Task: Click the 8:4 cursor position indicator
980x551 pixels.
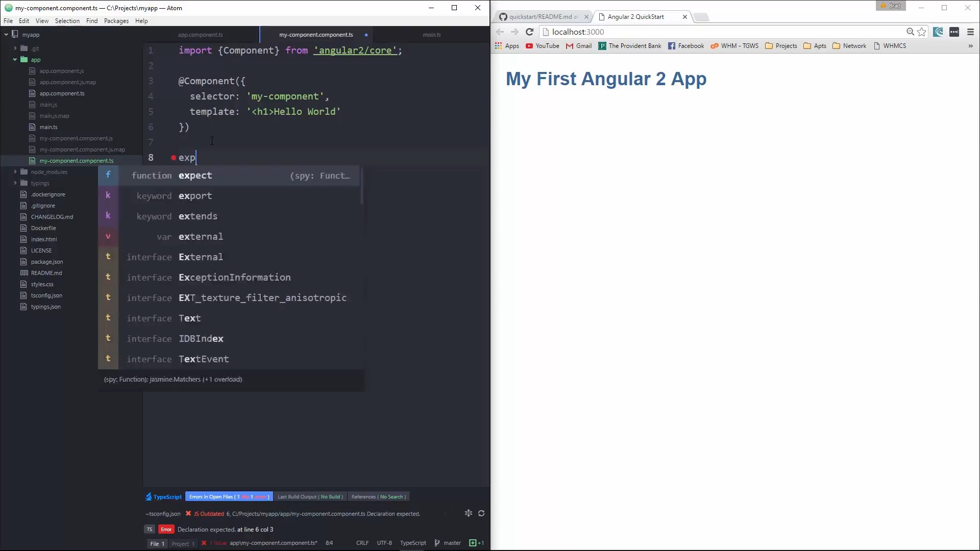Action: (x=329, y=543)
